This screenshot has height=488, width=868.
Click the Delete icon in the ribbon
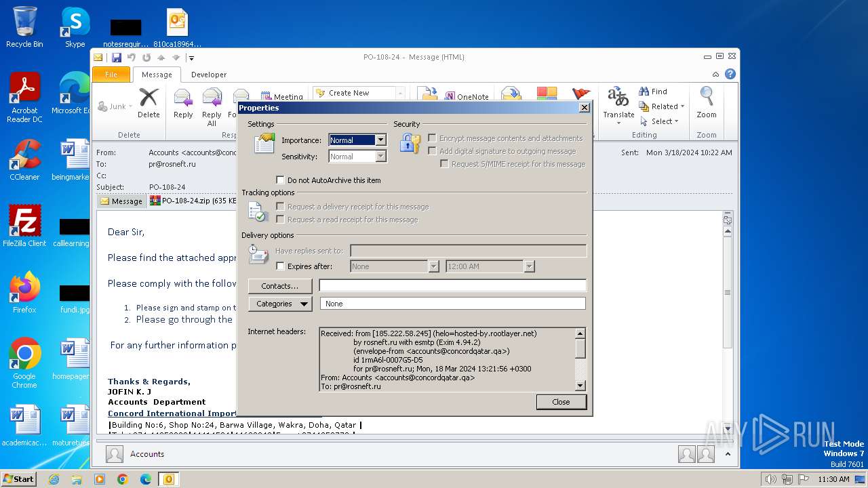click(x=149, y=103)
